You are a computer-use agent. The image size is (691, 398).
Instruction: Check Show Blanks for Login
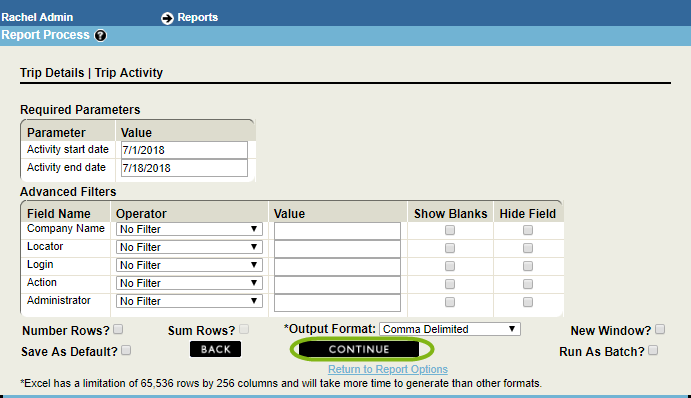click(450, 266)
